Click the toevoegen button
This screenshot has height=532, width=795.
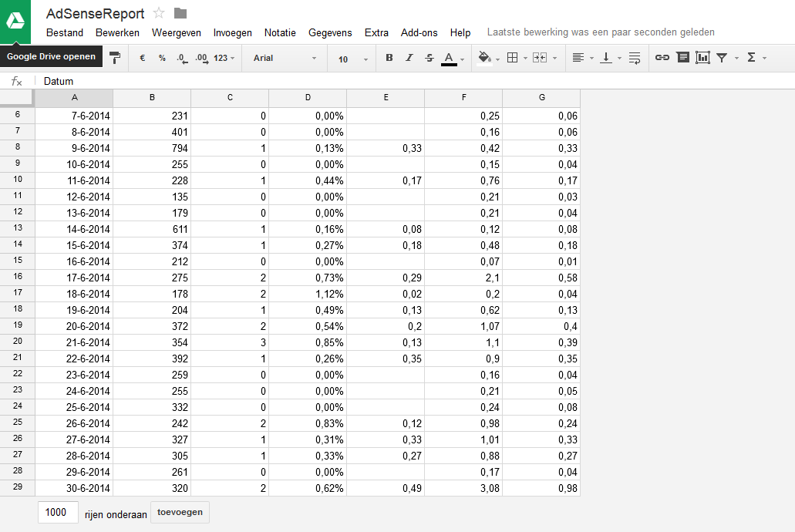180,512
